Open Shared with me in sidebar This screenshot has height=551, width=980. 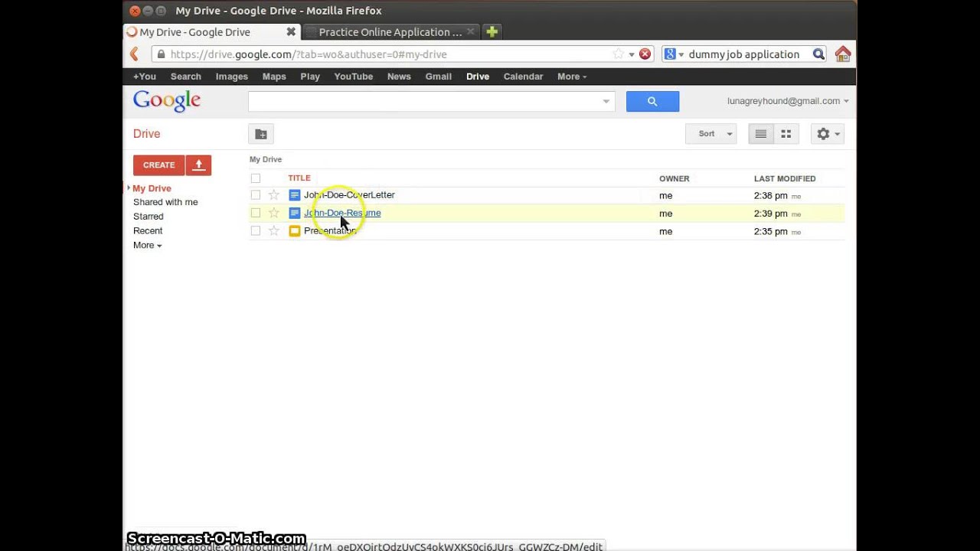(165, 202)
